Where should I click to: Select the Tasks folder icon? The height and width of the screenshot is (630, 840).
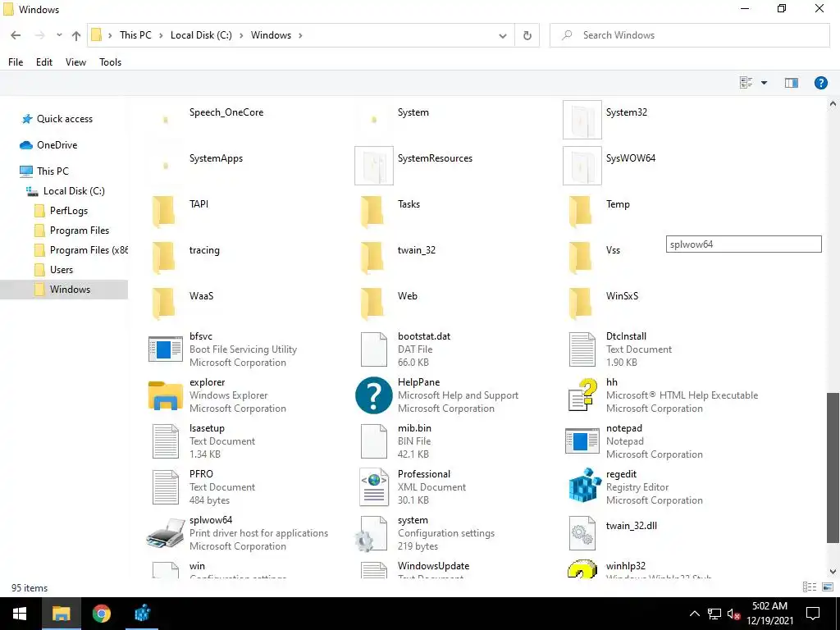coord(372,212)
